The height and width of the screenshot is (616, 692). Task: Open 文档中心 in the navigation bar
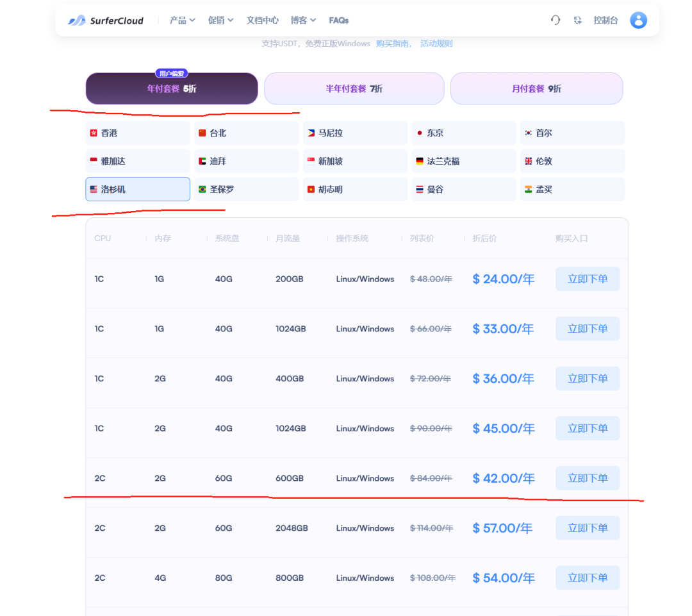(262, 21)
